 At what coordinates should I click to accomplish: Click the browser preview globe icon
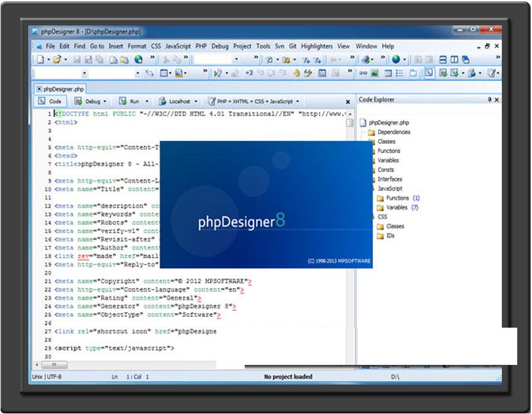pyautogui.click(x=138, y=59)
